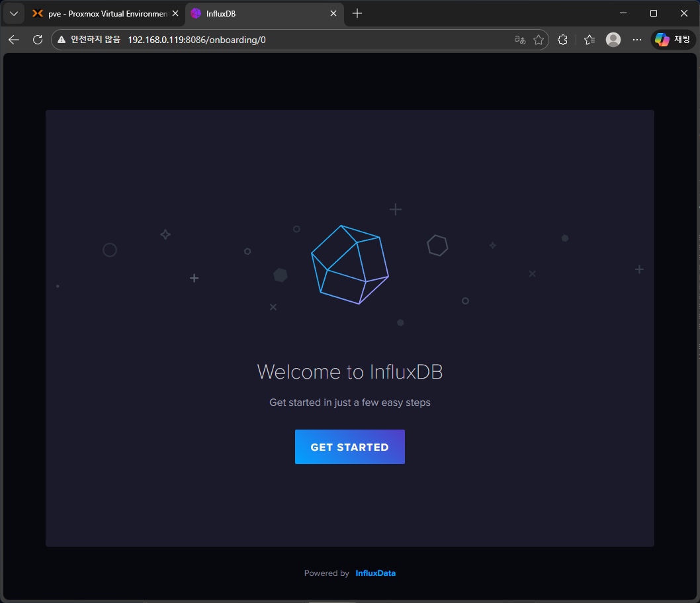Image resolution: width=700 pixels, height=603 pixels.
Task: Click the GET STARTED button
Action: pos(349,447)
